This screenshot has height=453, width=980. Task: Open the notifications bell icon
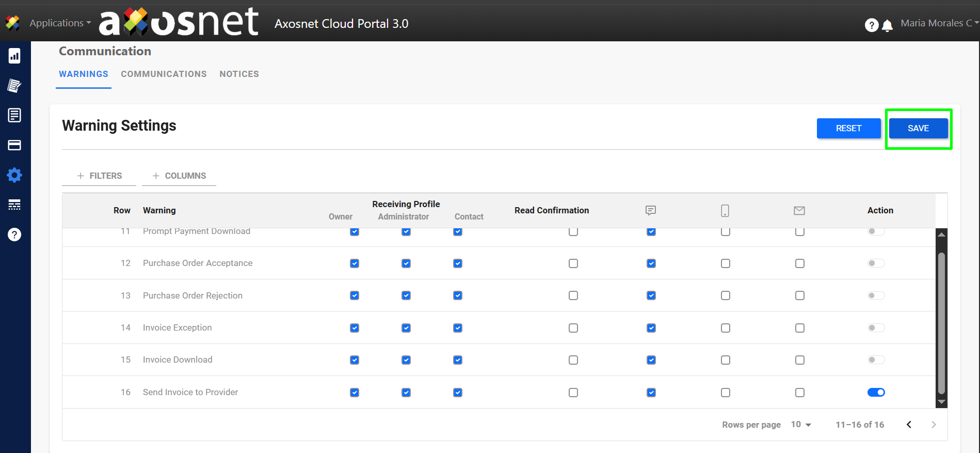[887, 25]
